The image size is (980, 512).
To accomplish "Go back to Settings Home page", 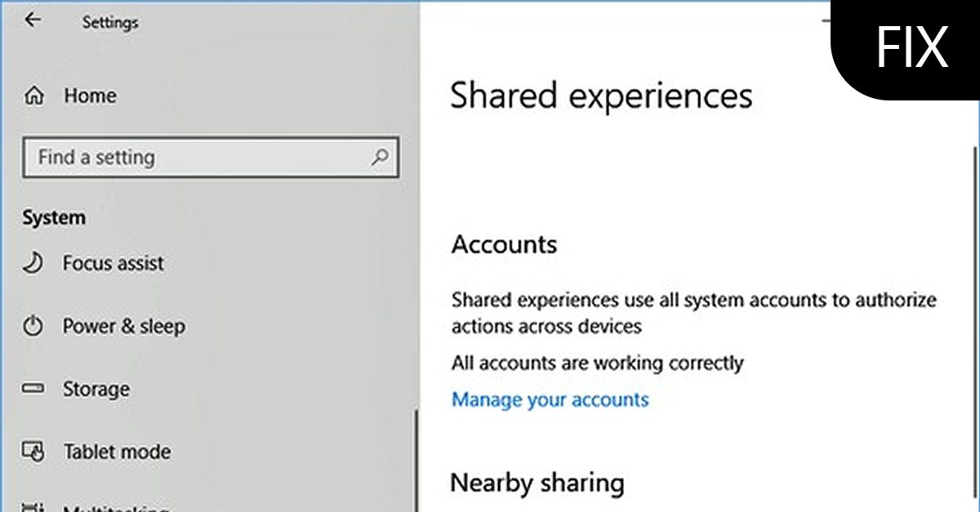I will coord(90,96).
